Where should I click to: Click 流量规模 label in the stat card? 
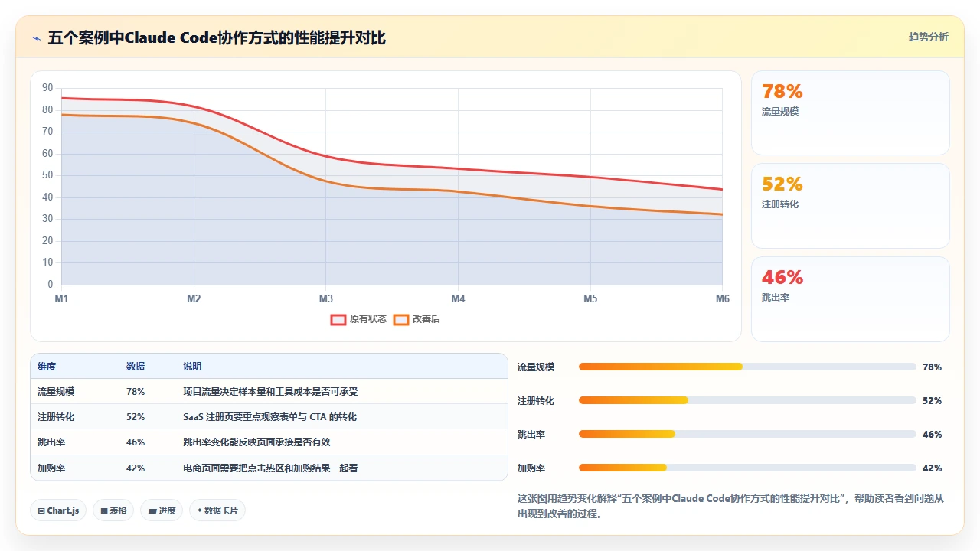point(780,112)
